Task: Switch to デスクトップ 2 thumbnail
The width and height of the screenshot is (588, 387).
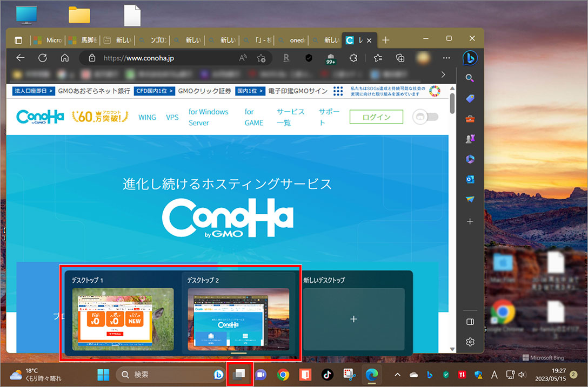Action: click(x=238, y=319)
